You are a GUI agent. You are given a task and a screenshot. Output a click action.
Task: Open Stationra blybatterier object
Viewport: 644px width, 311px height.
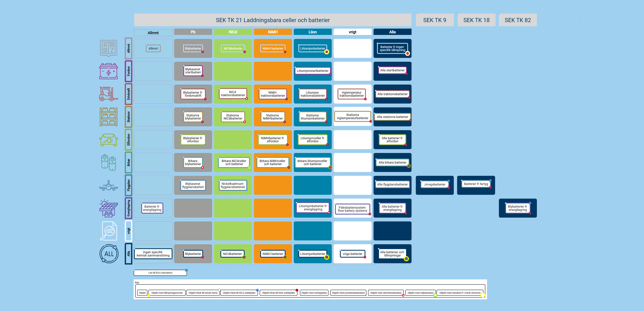click(x=193, y=117)
